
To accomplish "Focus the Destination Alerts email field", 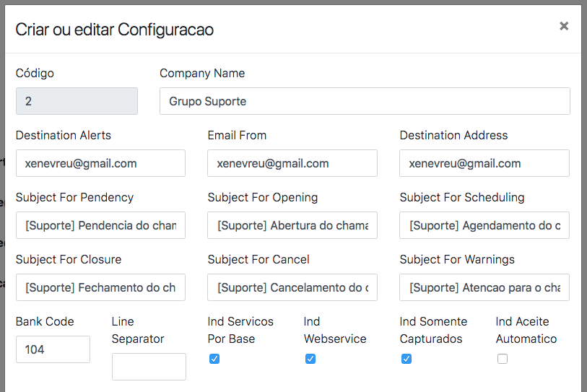I will pos(100,163).
